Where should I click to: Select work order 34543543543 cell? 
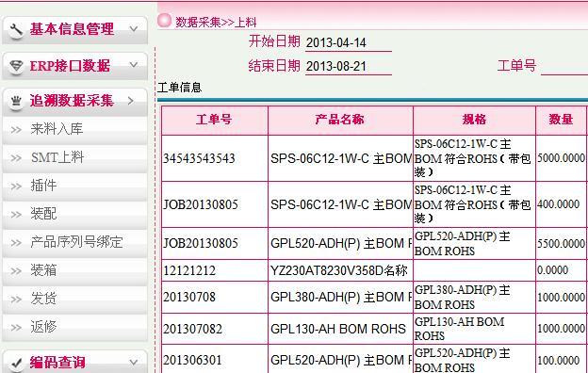[x=215, y=158]
